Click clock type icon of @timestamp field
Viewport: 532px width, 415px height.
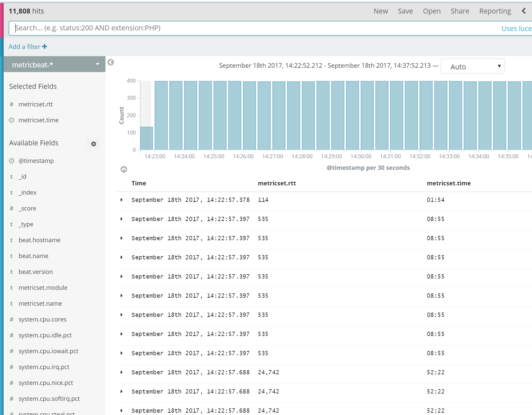[12, 161]
